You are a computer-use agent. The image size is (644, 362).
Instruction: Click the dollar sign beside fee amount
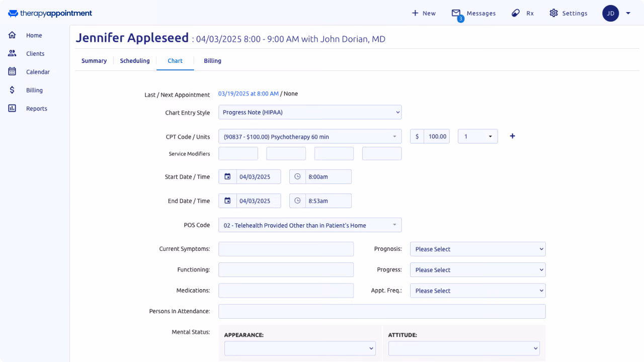(417, 136)
